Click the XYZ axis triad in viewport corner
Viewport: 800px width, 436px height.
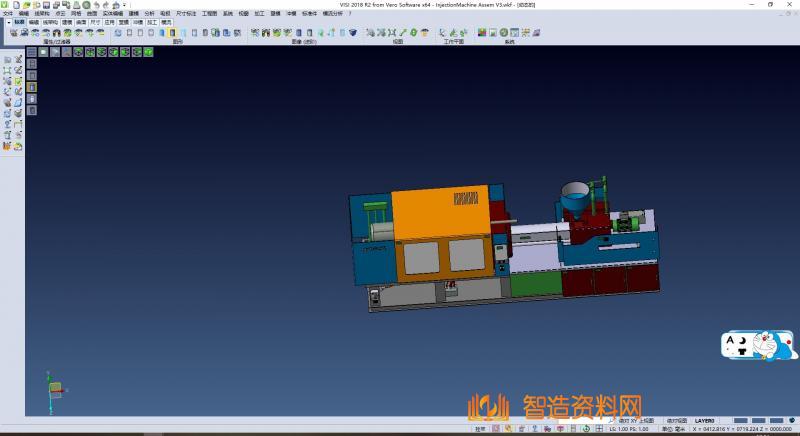[x=55, y=386]
